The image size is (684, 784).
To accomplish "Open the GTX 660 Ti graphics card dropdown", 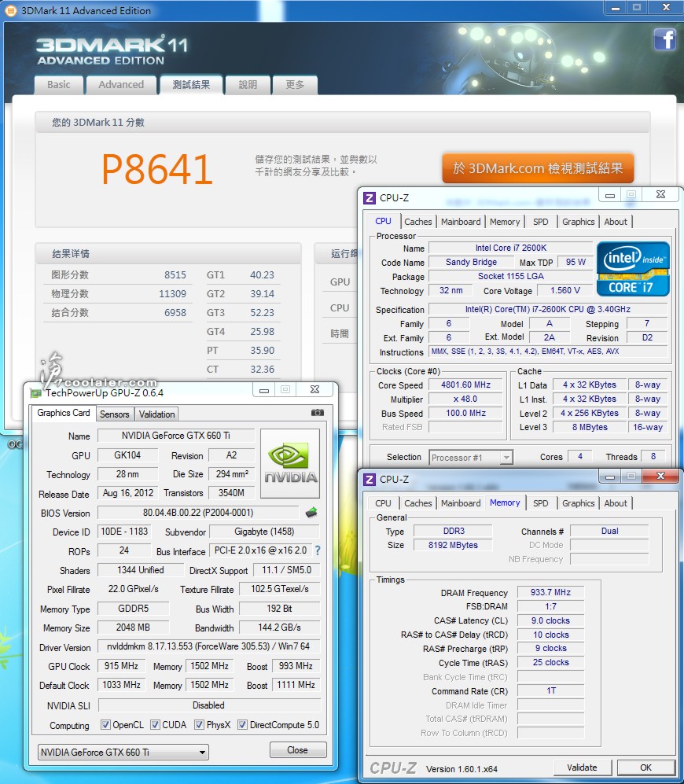I will (x=123, y=752).
